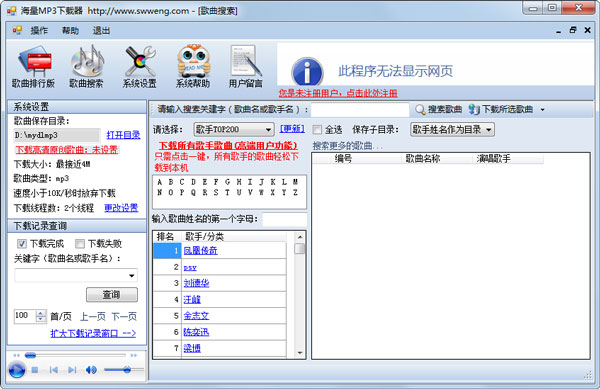Click letter A in the alphabet grid
This screenshot has width=600, height=389.
point(160,182)
